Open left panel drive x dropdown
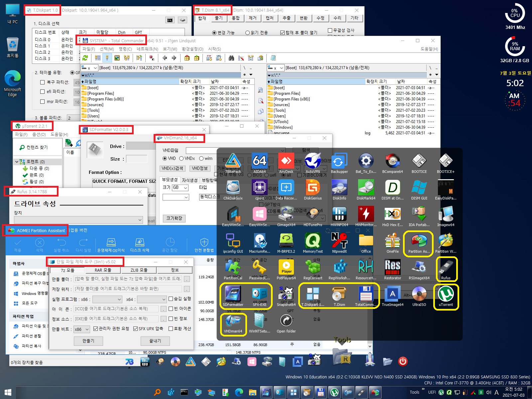 point(89,68)
